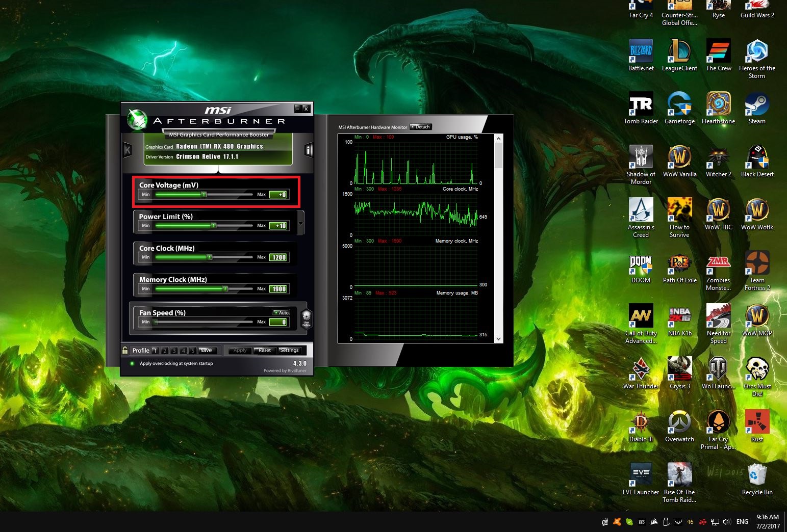Toggle the fan speed Auto button
The width and height of the screenshot is (787, 532).
(281, 312)
